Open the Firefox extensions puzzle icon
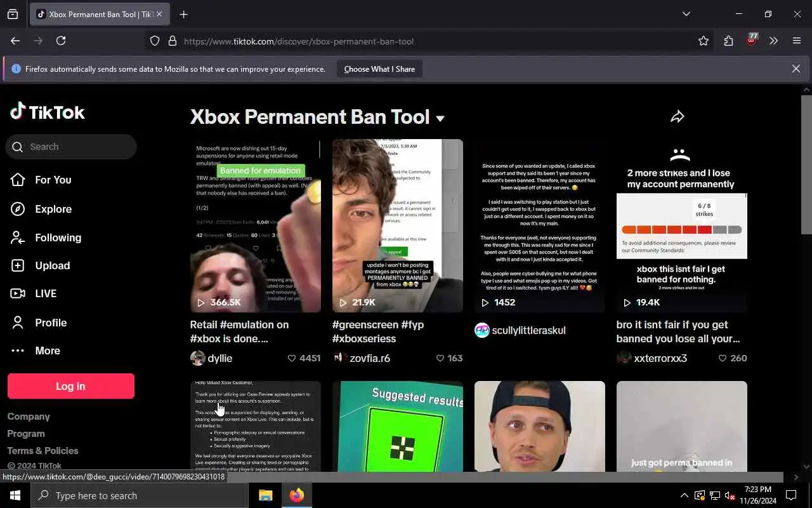The height and width of the screenshot is (508, 812). [x=728, y=41]
